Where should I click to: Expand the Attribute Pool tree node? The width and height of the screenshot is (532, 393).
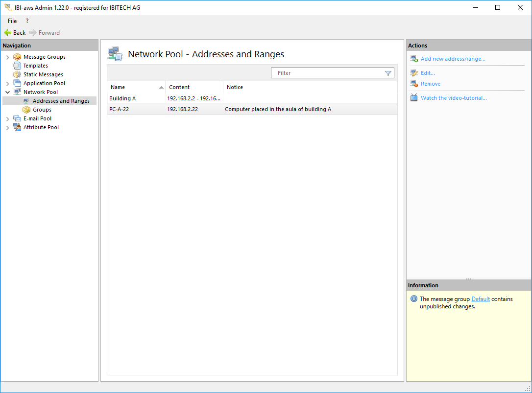tap(7, 128)
